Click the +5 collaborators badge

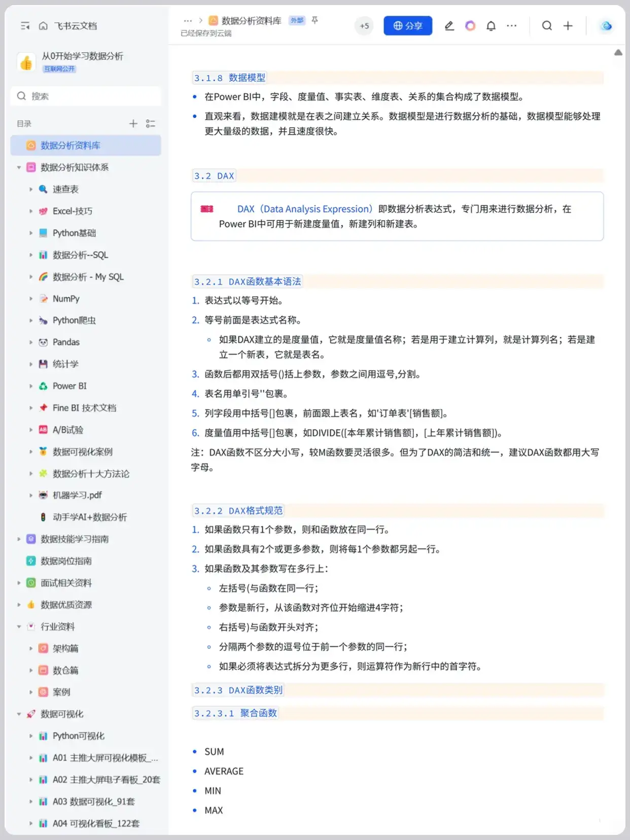click(x=364, y=26)
